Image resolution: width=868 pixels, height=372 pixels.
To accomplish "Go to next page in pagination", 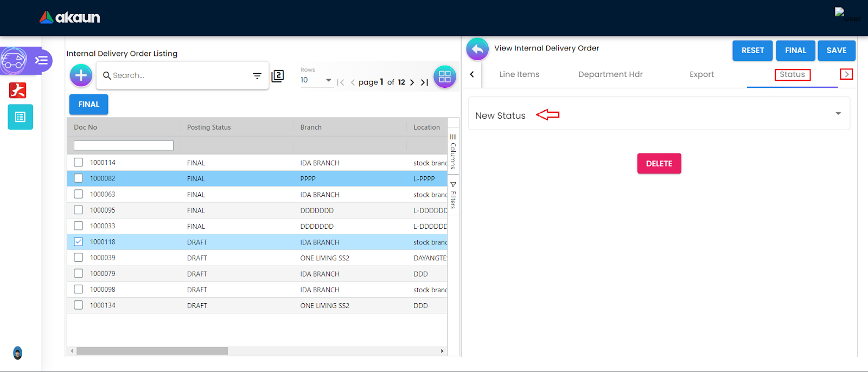I will [412, 82].
